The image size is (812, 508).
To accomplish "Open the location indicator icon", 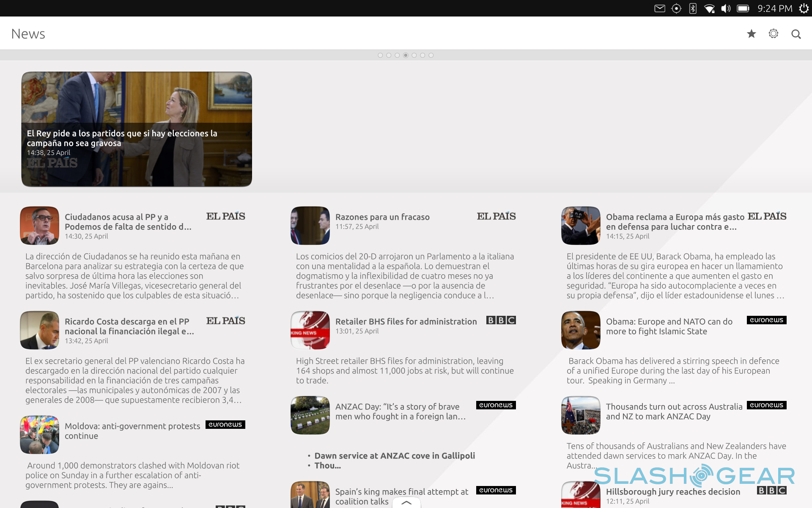I will 676,8.
